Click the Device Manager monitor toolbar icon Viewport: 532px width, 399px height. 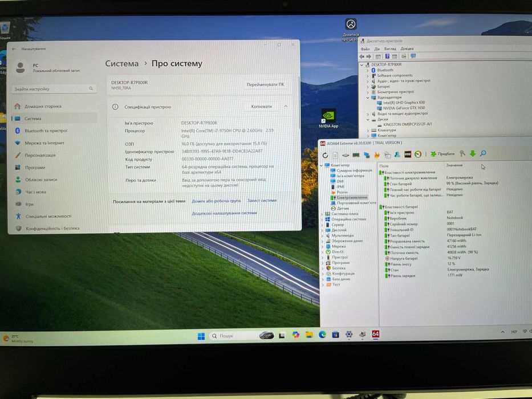click(x=413, y=56)
